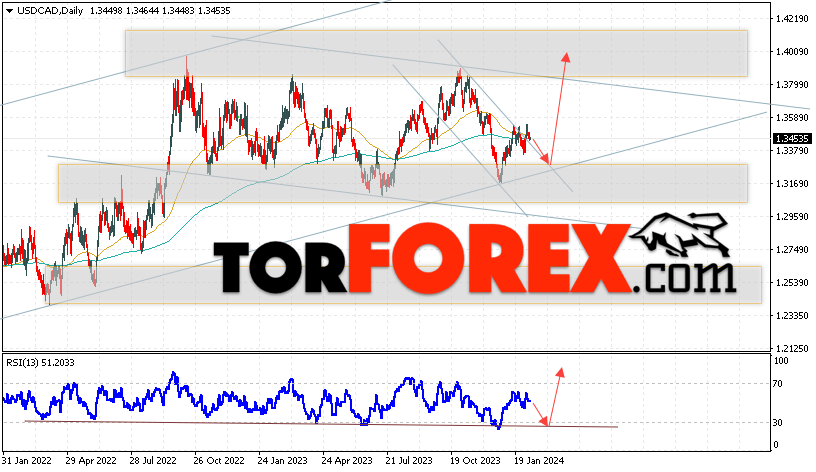
Task: Select the lowest grey support zone rectangle
Action: pos(403,285)
